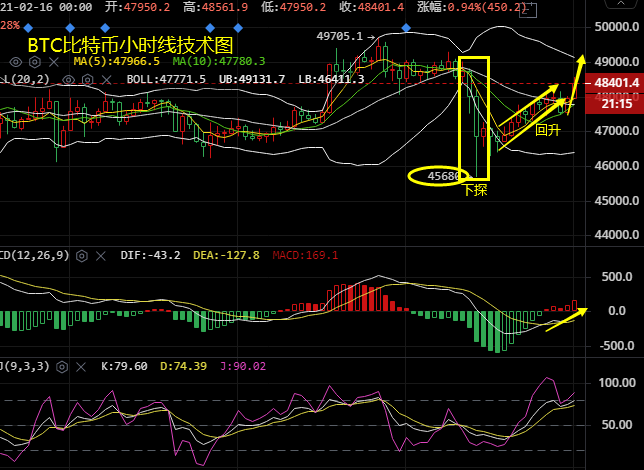Click the red 21:15 countdown tag
The image size is (644, 470).
[614, 104]
